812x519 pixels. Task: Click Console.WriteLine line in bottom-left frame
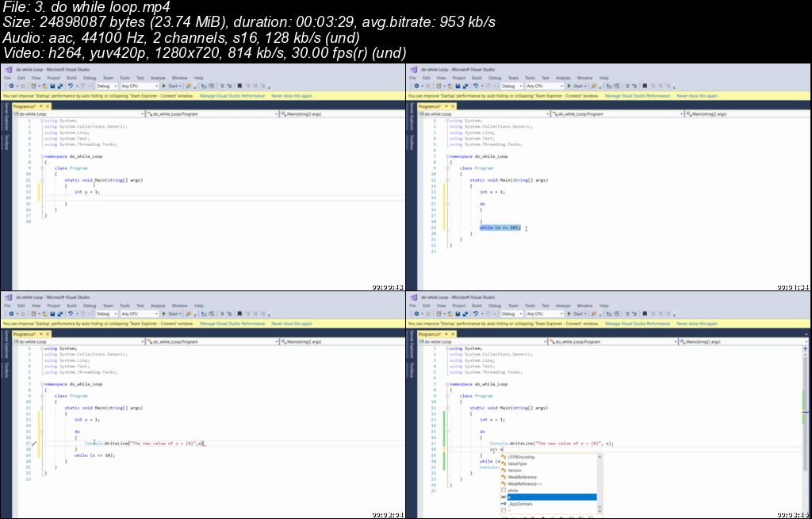click(x=143, y=444)
